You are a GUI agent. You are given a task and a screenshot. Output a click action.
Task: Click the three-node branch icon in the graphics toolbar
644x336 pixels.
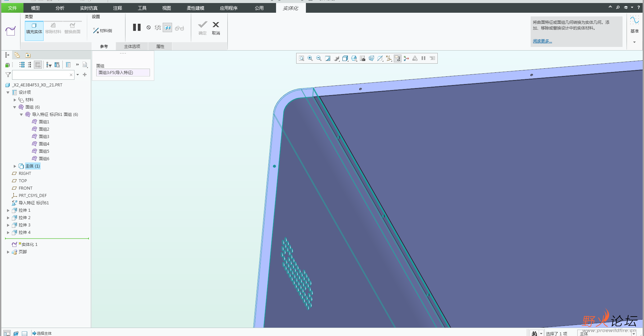click(x=406, y=58)
